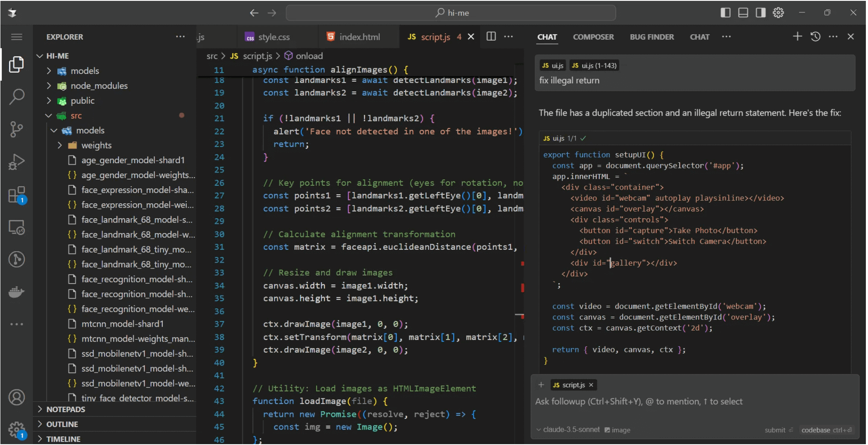The image size is (868, 445).
Task: Click the submit button in chat
Action: click(x=778, y=430)
